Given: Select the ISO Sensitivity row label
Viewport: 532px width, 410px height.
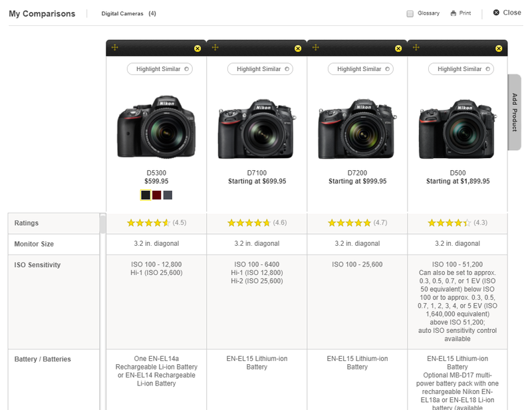Looking at the screenshot, I should [x=37, y=265].
